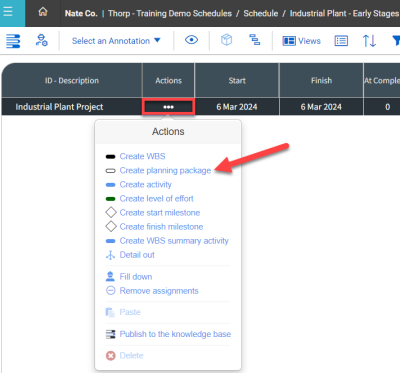Choose Create level of effort

[x=157, y=198]
